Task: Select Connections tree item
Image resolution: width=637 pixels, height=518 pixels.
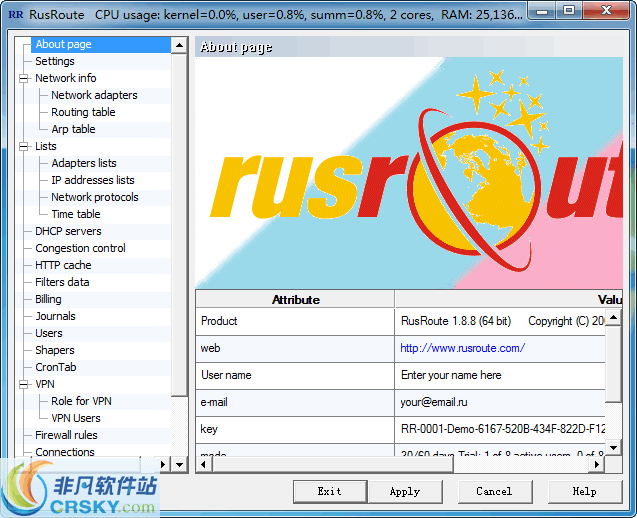Action: (x=65, y=452)
